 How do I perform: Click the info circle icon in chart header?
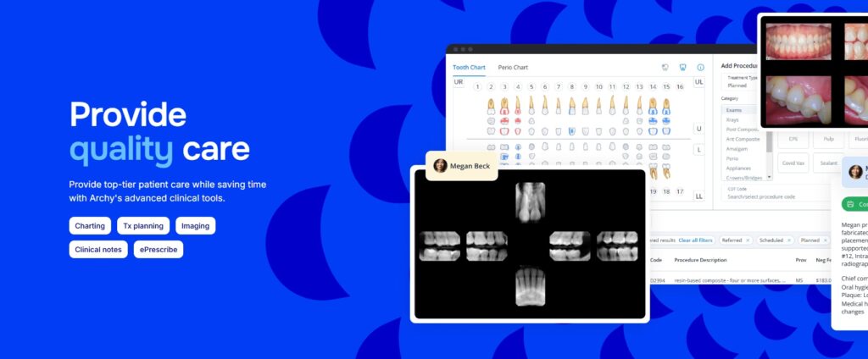[700, 68]
